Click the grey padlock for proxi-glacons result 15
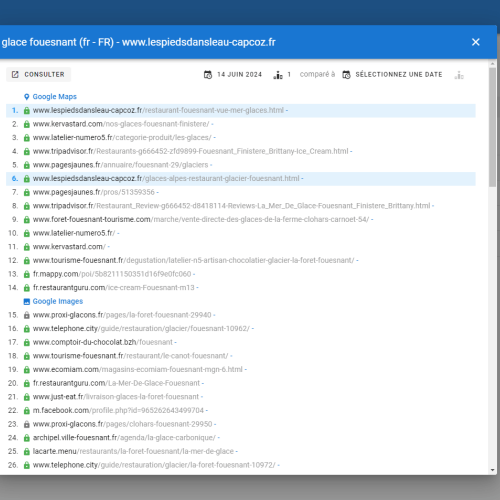 pyautogui.click(x=27, y=315)
